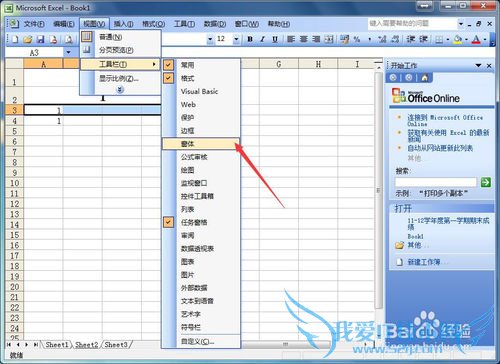Enable the Web toolbar
This screenshot has height=364, width=500.
point(201,104)
